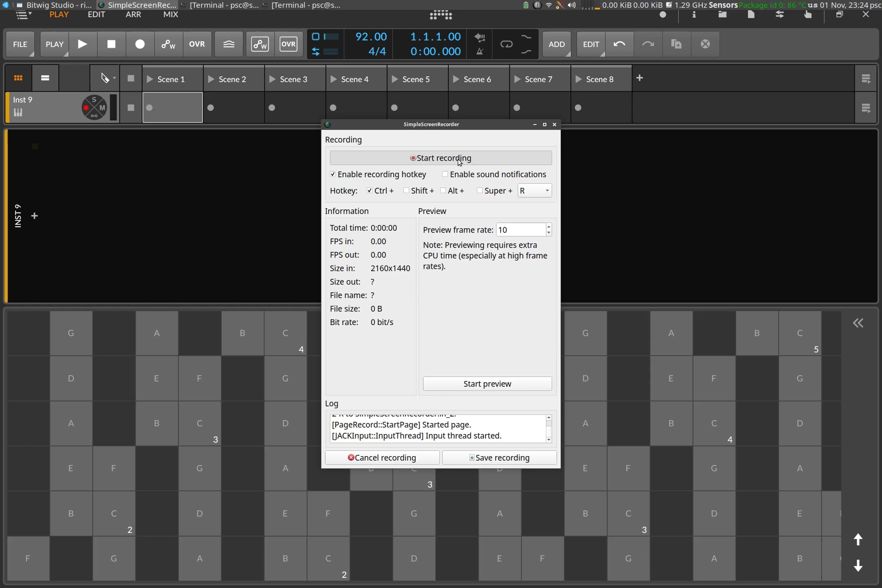882x588 pixels.
Task: Stop all clips with the scene header stop
Action: (x=131, y=78)
